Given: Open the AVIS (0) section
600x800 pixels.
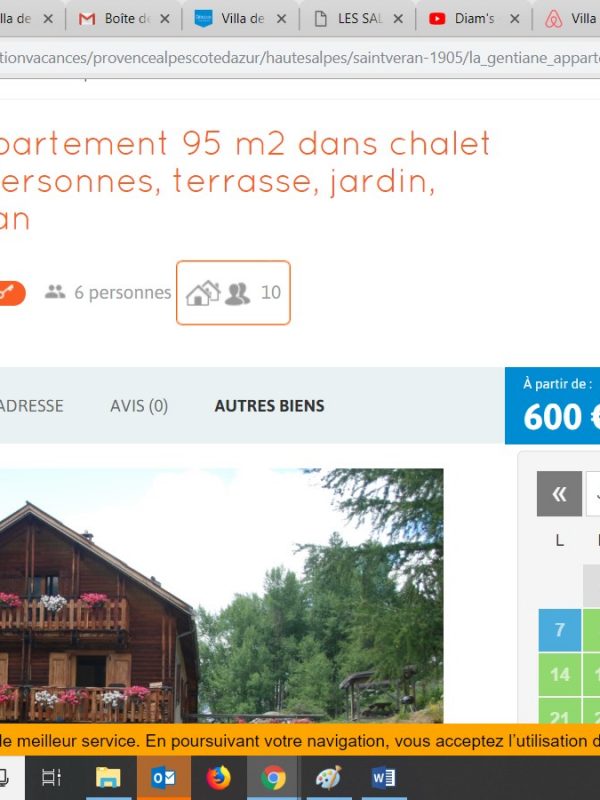Looking at the screenshot, I should pos(139,406).
